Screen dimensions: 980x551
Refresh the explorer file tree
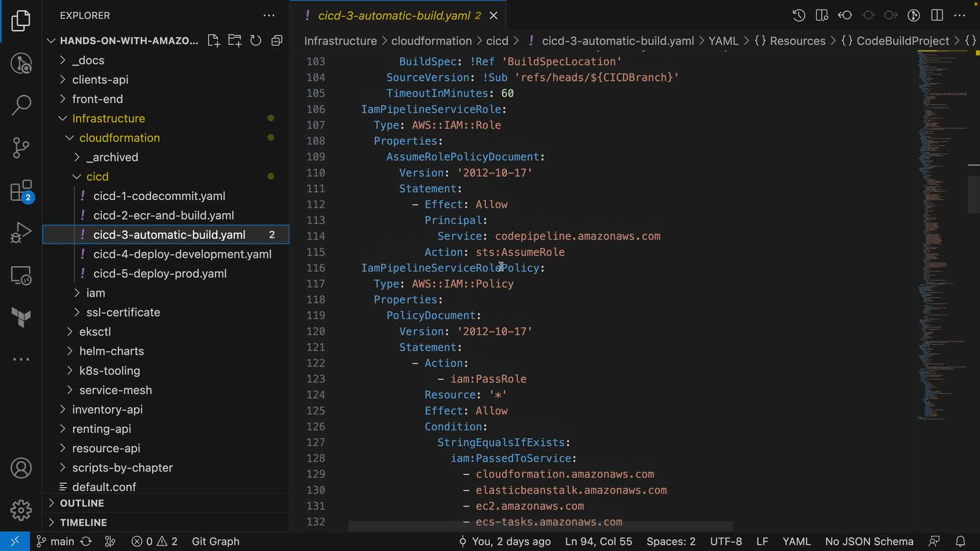pyautogui.click(x=256, y=41)
